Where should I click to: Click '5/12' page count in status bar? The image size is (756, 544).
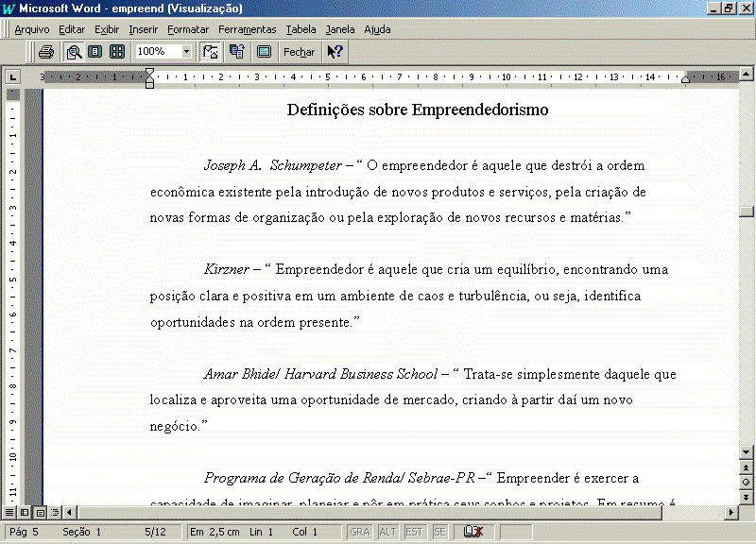click(x=155, y=532)
